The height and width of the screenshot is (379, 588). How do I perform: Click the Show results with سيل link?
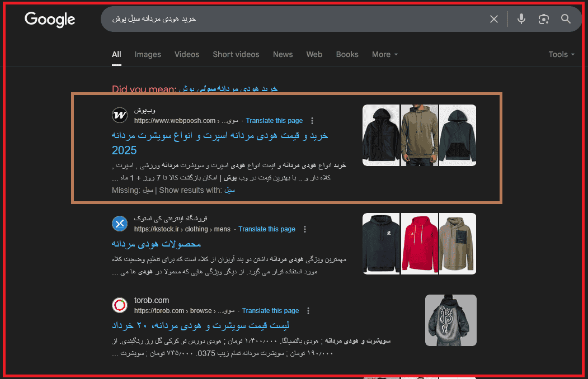click(230, 190)
